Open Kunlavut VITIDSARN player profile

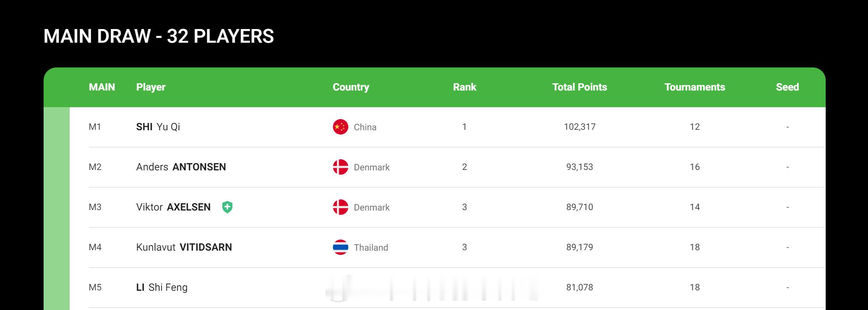click(184, 247)
